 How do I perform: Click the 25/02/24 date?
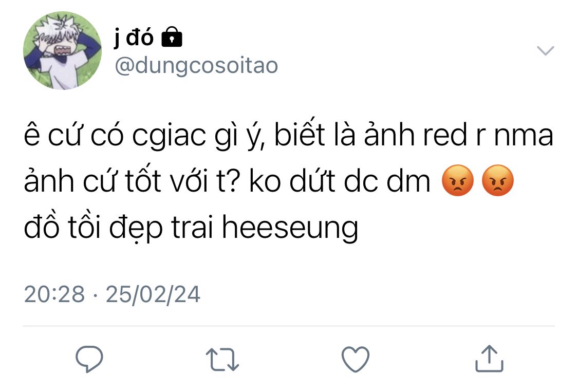tap(153, 294)
